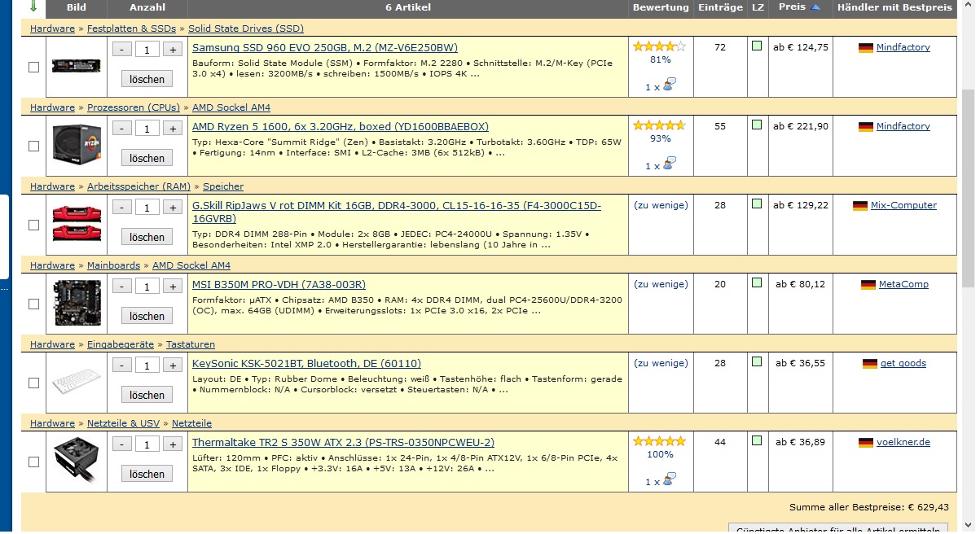Open Samsung SSD 960 EVO 250GB product link

pos(325,47)
